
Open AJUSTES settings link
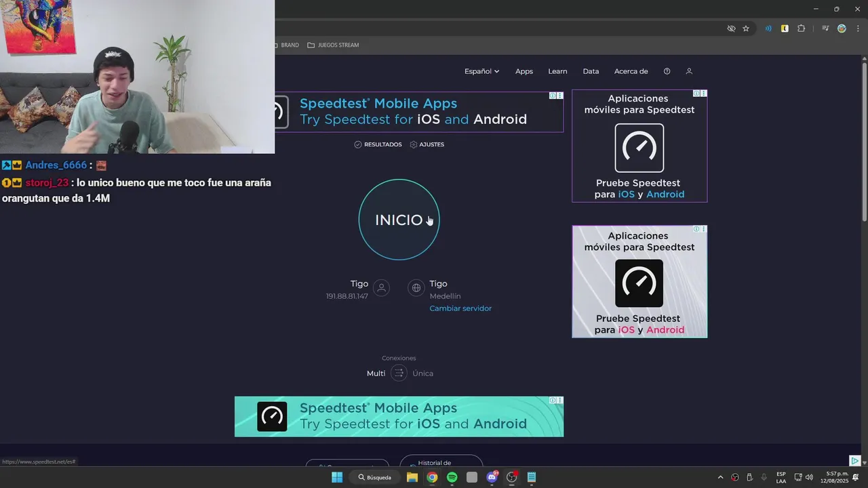[x=427, y=144]
